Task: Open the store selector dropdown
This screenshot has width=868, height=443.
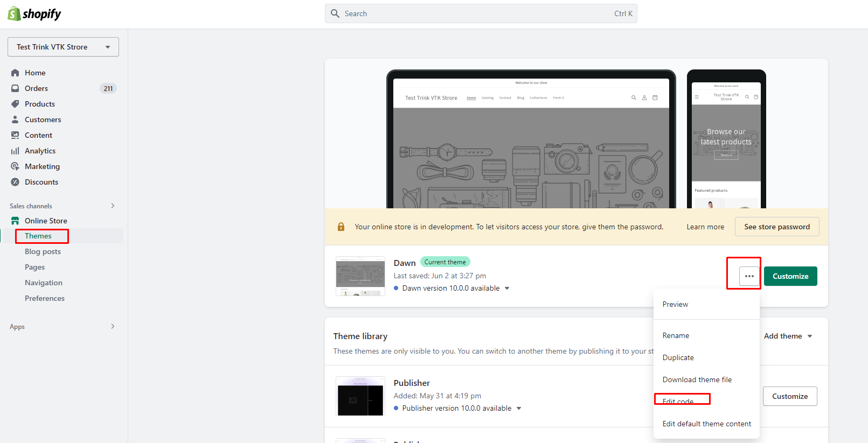Action: coord(63,47)
